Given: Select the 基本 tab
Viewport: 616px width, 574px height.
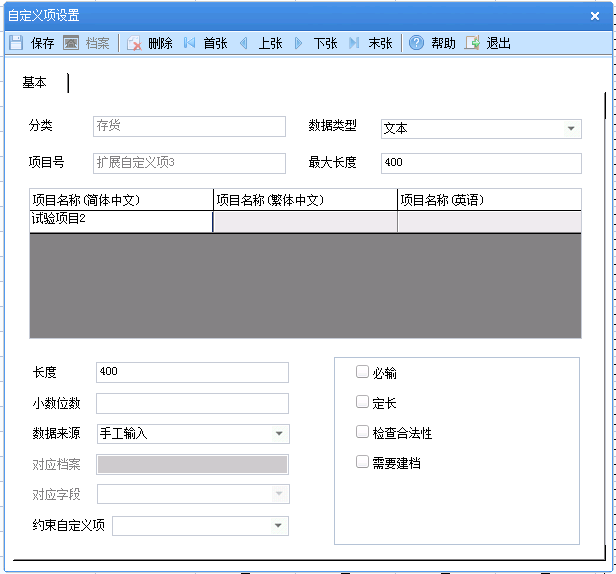Looking at the screenshot, I should [35, 82].
